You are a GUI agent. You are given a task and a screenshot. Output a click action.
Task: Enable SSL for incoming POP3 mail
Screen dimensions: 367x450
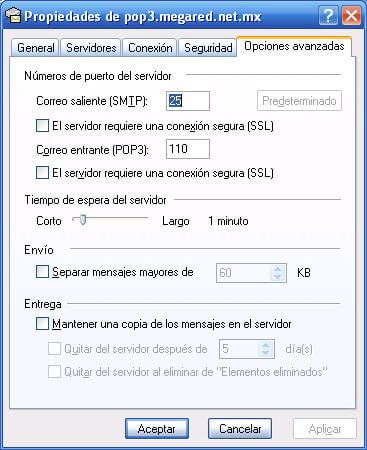pyautogui.click(x=42, y=173)
